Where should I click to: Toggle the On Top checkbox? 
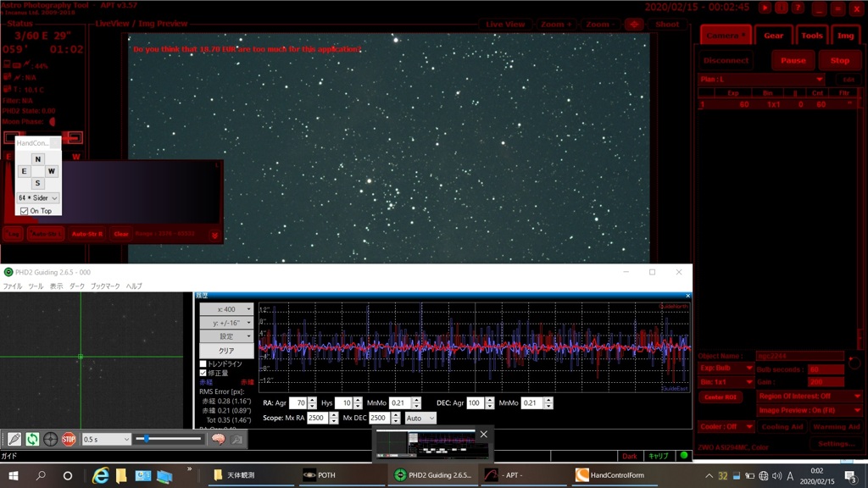(x=24, y=211)
